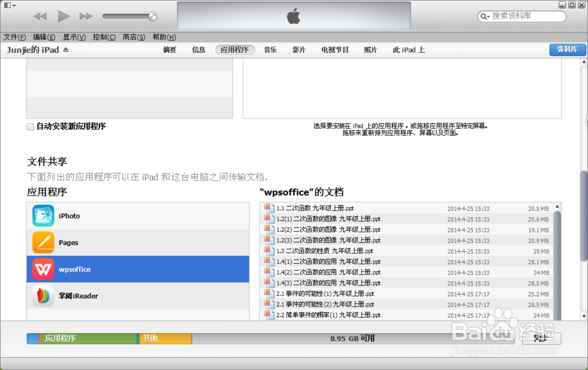Screen dimensions: 588x370
Task: Open the 商店(S) menu
Action: [134, 37]
